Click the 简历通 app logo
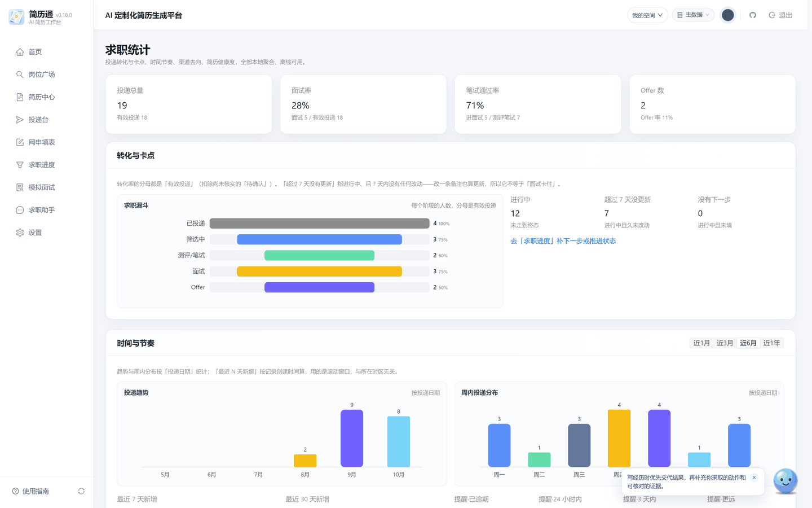The image size is (812, 508). [16, 17]
